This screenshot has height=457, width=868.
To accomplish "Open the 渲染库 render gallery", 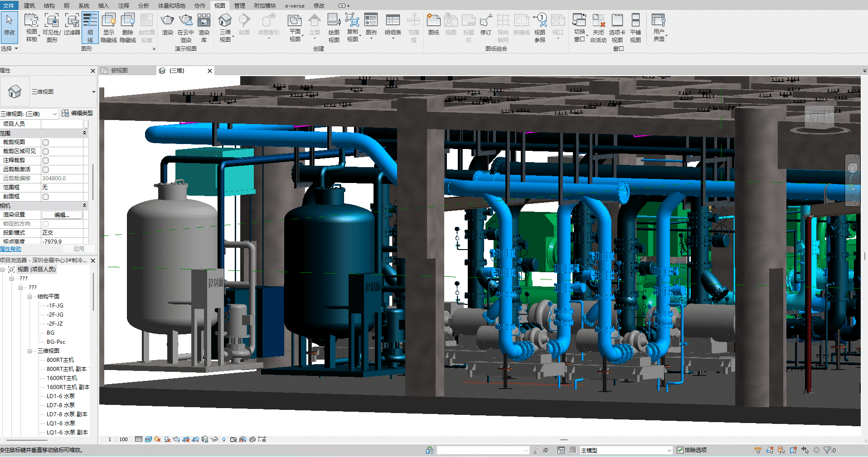I will [204, 27].
